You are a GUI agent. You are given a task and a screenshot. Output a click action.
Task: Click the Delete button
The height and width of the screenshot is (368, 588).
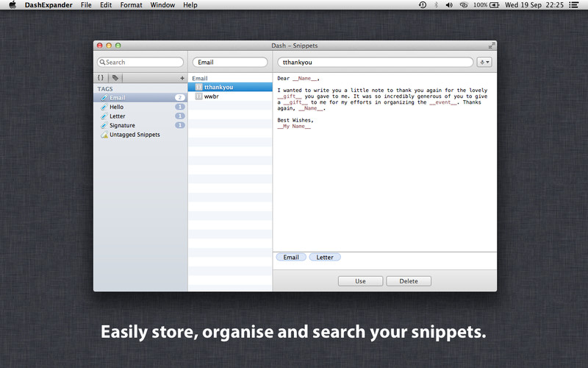[x=409, y=281]
